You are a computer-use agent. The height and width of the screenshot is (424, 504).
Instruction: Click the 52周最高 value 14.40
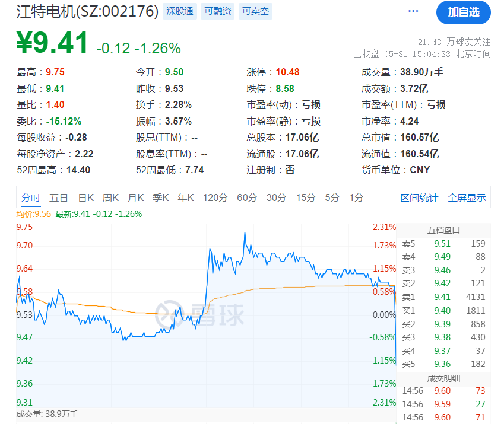78,170
